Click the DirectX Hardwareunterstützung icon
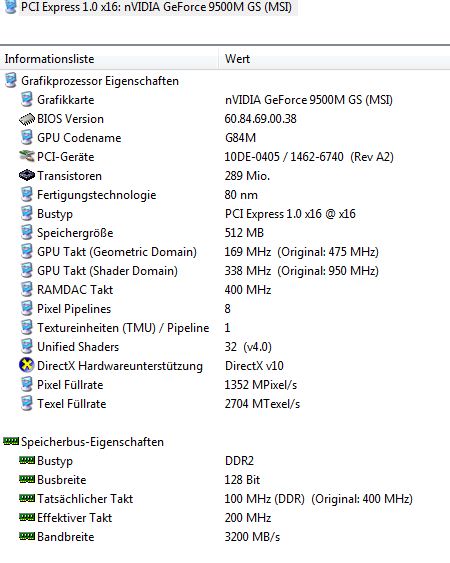The width and height of the screenshot is (450, 563). coord(27,366)
